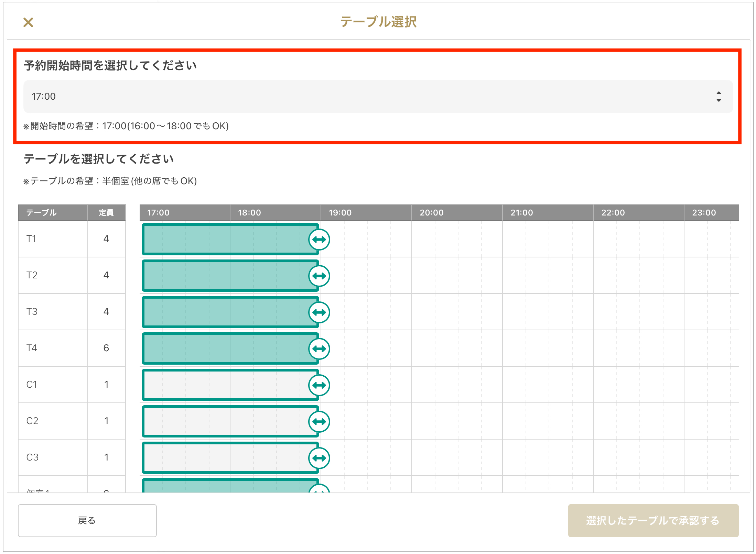Click the 戻る back button

(87, 521)
